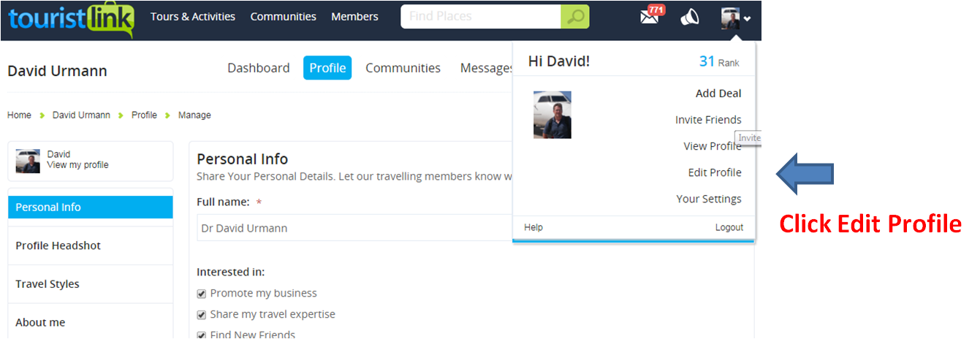This screenshot has width=980, height=339.
Task: Click the Logout link
Action: click(729, 227)
